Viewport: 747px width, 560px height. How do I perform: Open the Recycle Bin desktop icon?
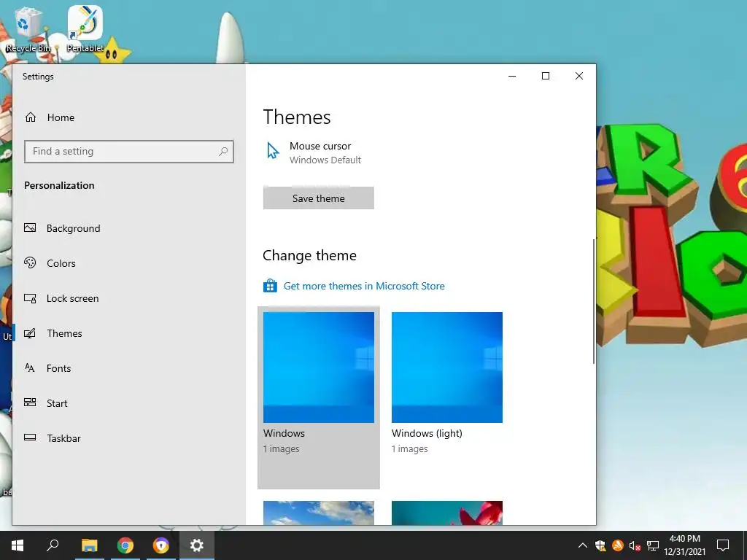28,29
